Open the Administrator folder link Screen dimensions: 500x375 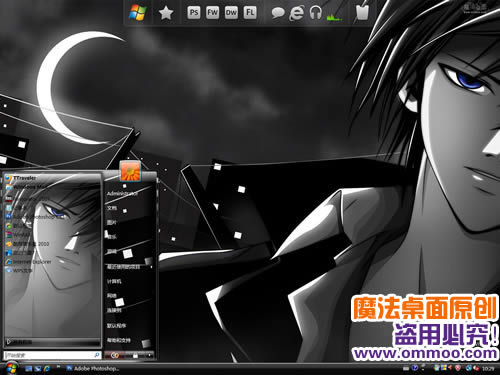point(122,193)
